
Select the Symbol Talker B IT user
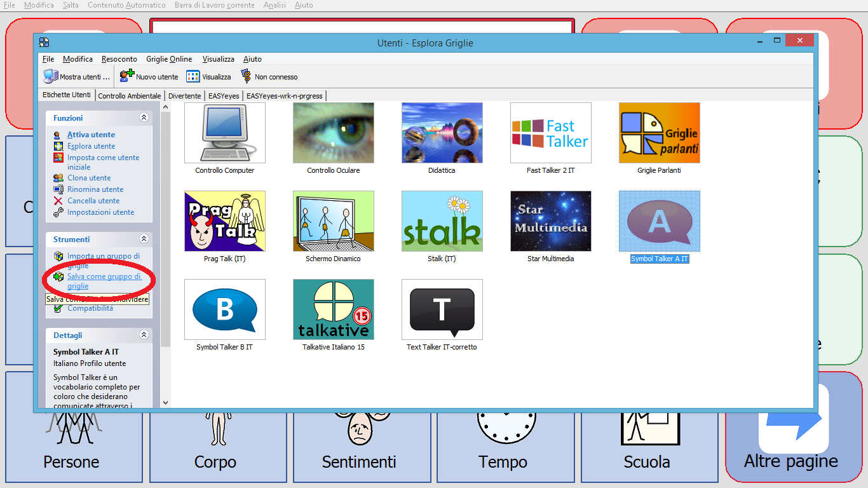(225, 309)
